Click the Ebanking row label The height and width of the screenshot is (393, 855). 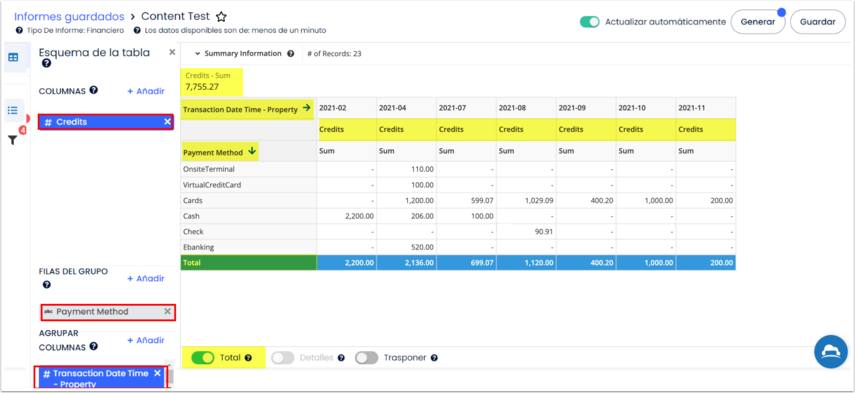(x=198, y=247)
